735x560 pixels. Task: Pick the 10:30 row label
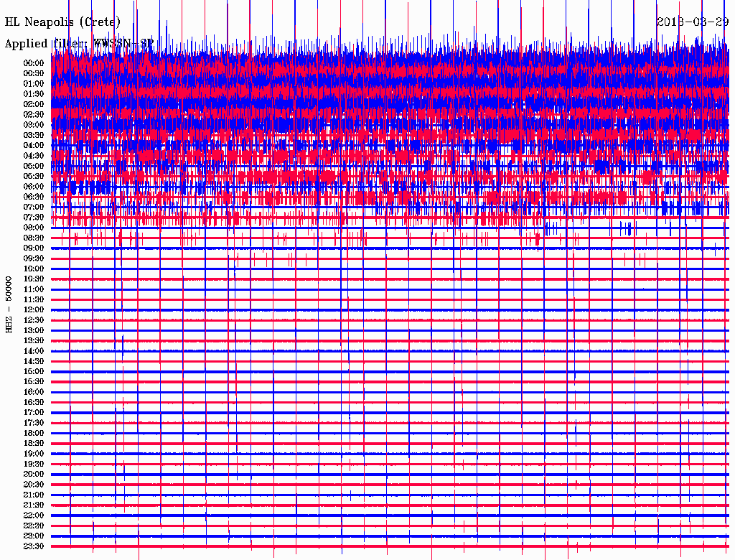[x=34, y=279]
